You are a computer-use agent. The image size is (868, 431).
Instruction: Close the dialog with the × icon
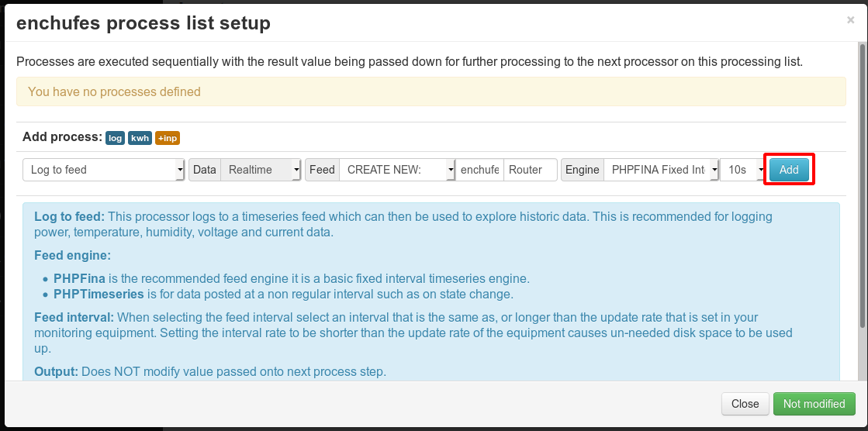click(850, 21)
